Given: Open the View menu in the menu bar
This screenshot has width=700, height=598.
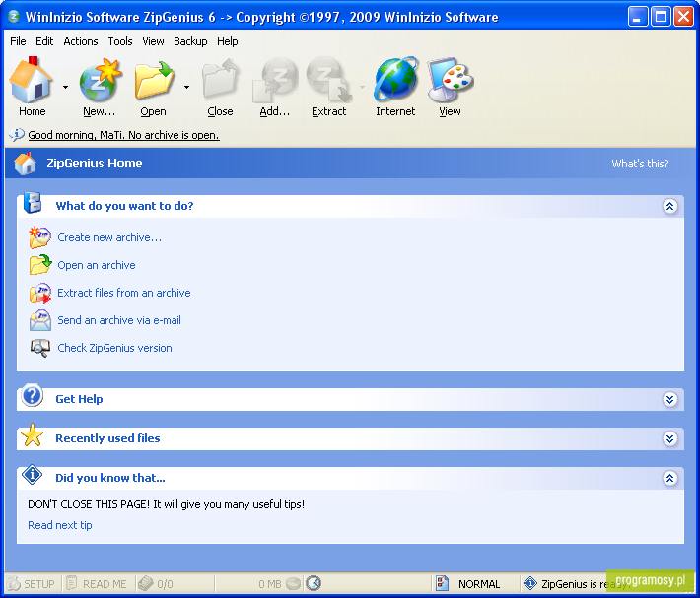Looking at the screenshot, I should tap(153, 41).
